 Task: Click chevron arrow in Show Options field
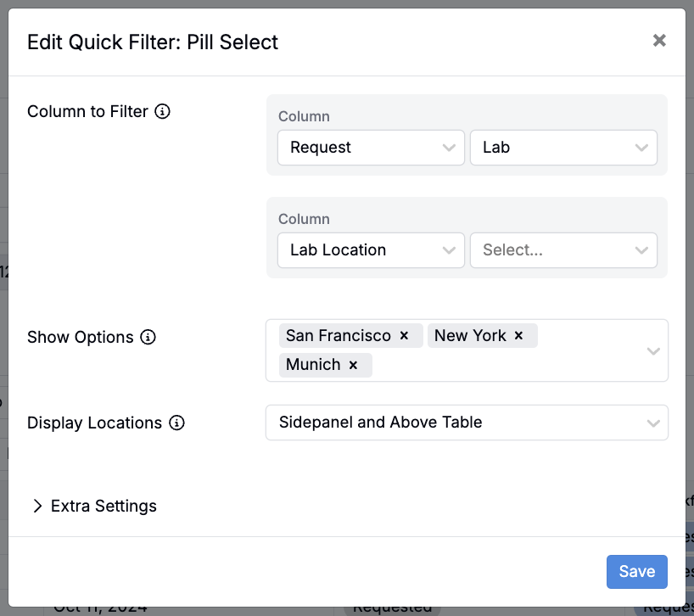652,350
